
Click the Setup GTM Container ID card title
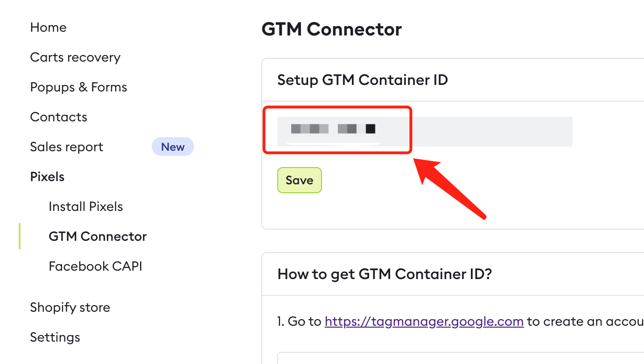(362, 80)
